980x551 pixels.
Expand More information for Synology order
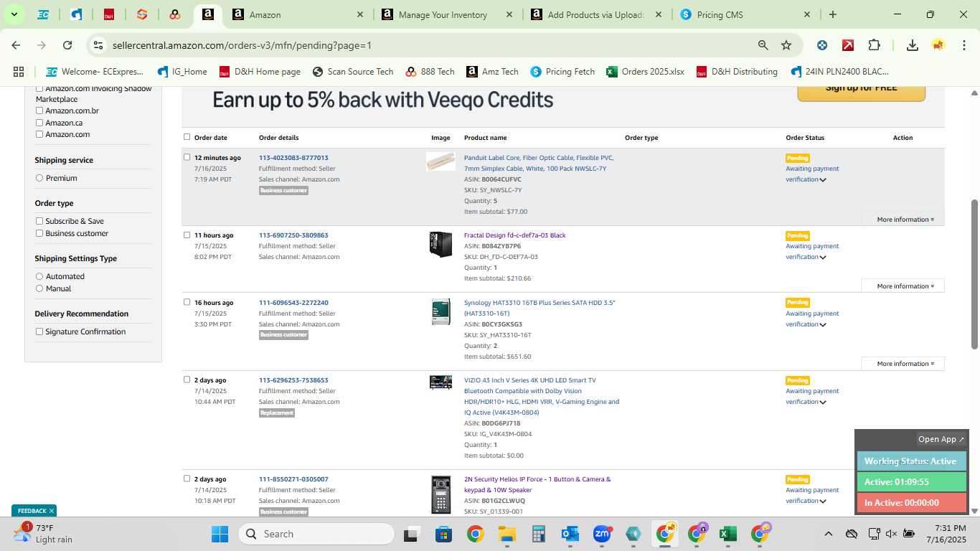tap(903, 363)
